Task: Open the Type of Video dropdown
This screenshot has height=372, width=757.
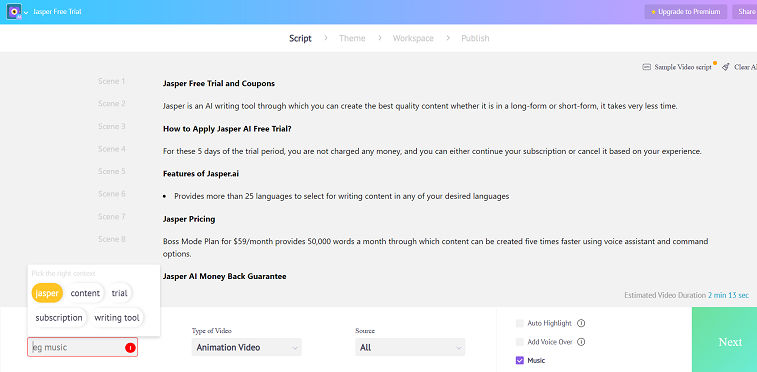Action: (x=247, y=347)
